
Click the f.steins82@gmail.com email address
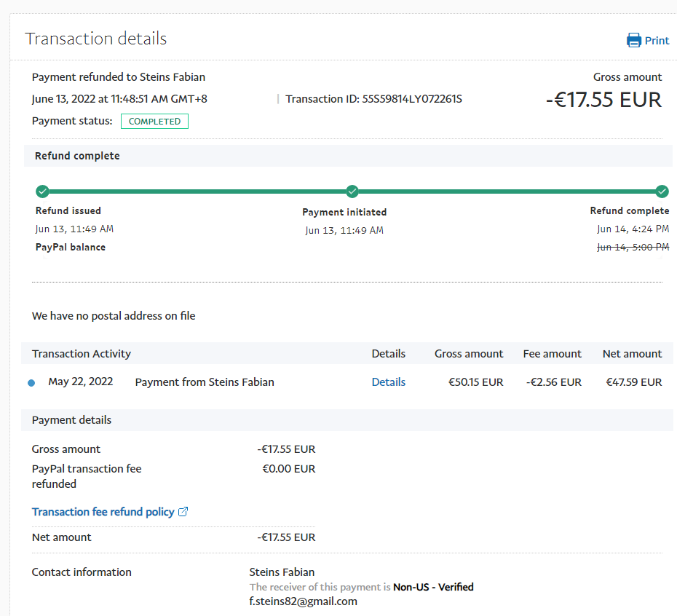(303, 601)
